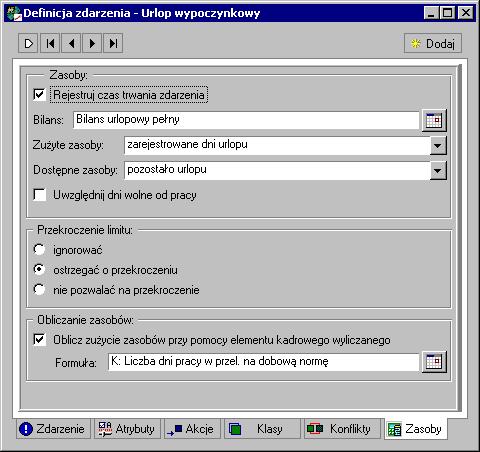Go to the previous record
Image resolution: width=480 pixels, height=452 pixels.
coord(71,43)
